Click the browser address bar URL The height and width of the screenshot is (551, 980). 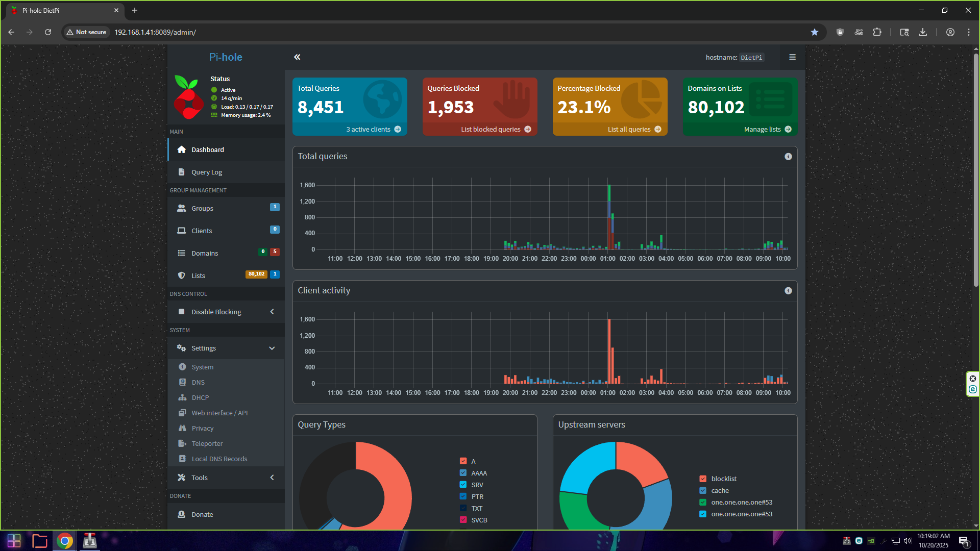point(155,32)
